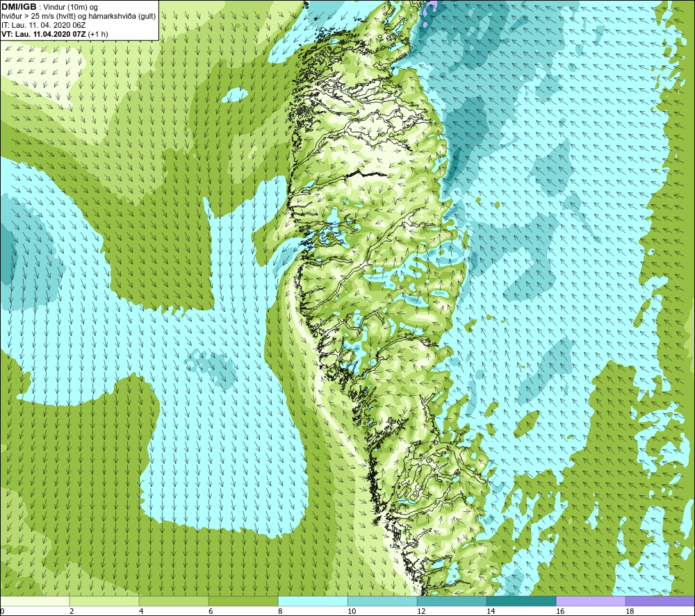Screen dimensions: 695x616
Task: Click the 'IT: Lau. 11. 04. 2020 06Z' line
Action: pyautogui.click(x=43, y=25)
